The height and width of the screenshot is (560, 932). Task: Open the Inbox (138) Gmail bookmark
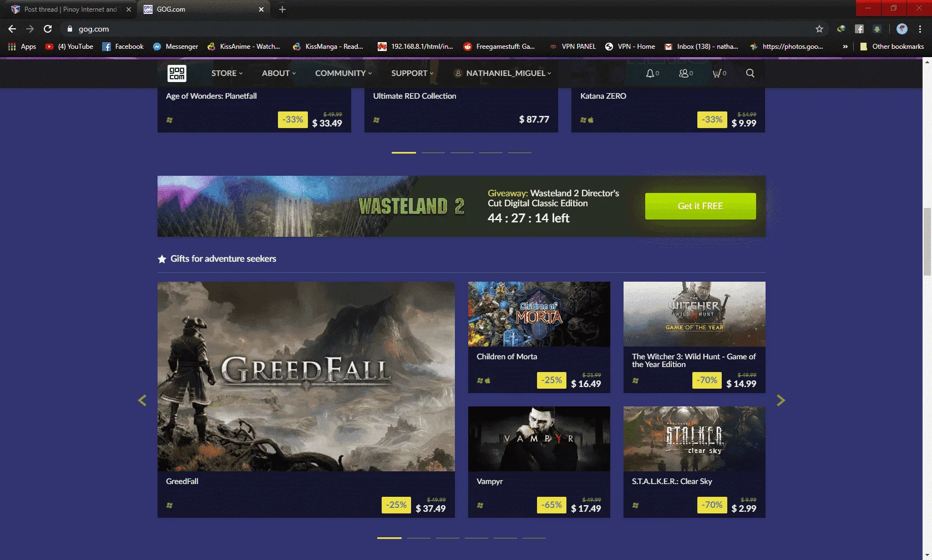coord(701,47)
